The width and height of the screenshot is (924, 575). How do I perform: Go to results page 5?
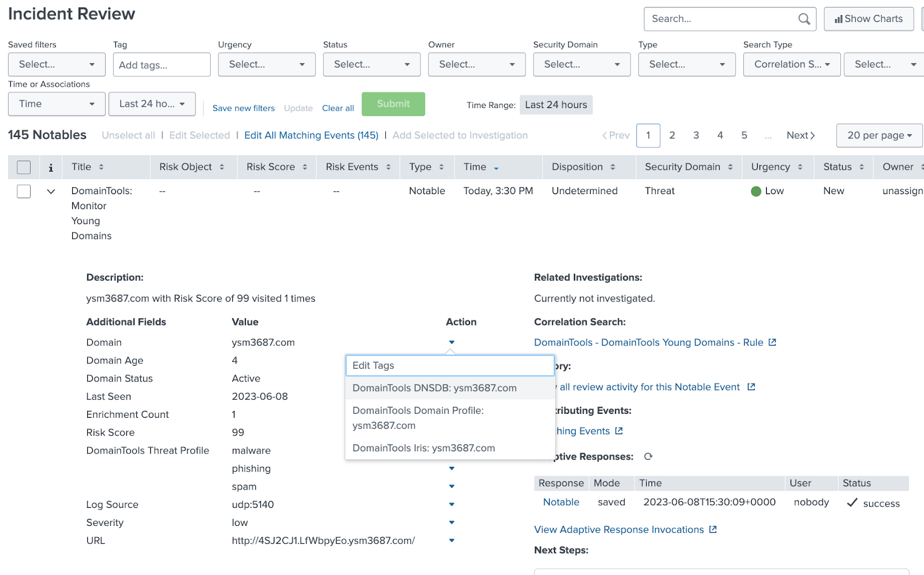click(744, 135)
